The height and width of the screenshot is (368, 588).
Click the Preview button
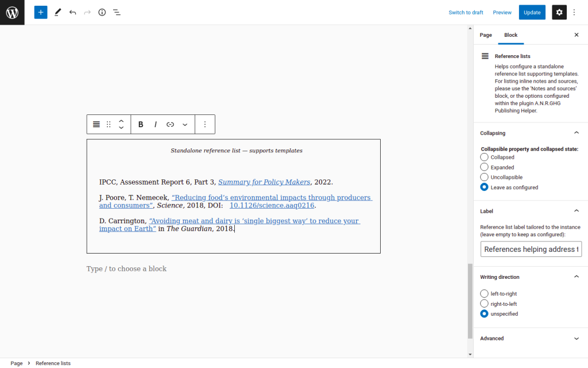pos(502,13)
